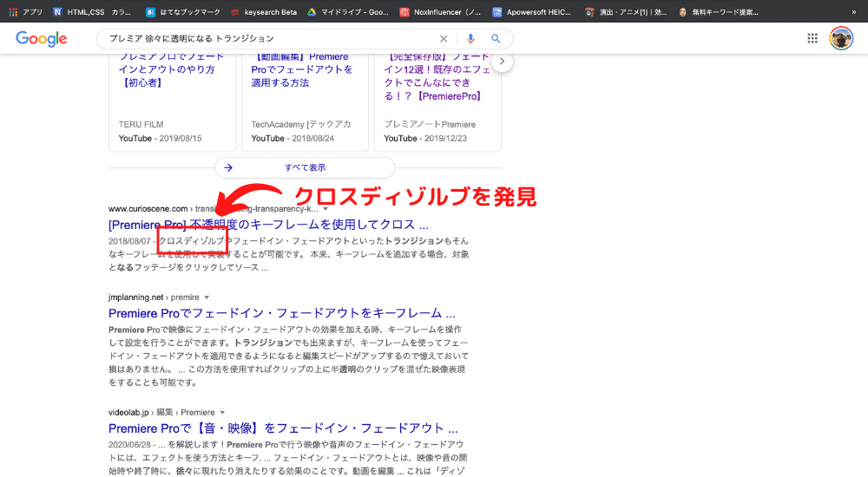Start voice search with microphone
This screenshot has height=477, width=868.
(470, 39)
